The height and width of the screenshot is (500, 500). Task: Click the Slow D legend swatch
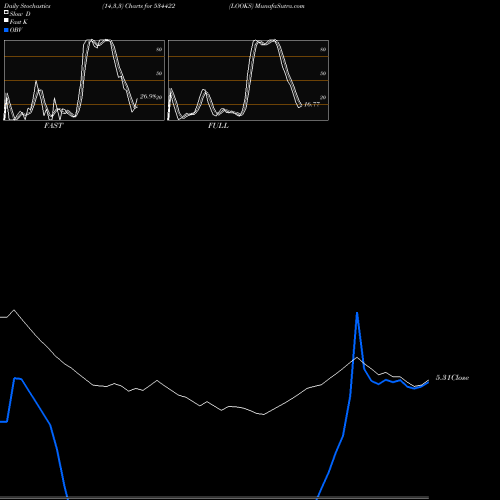point(6,13)
